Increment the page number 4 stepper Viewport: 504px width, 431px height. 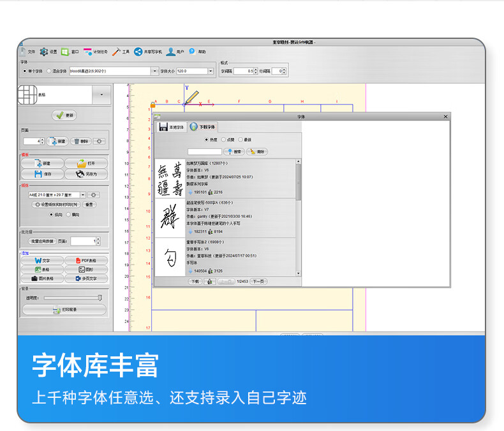tap(42, 140)
